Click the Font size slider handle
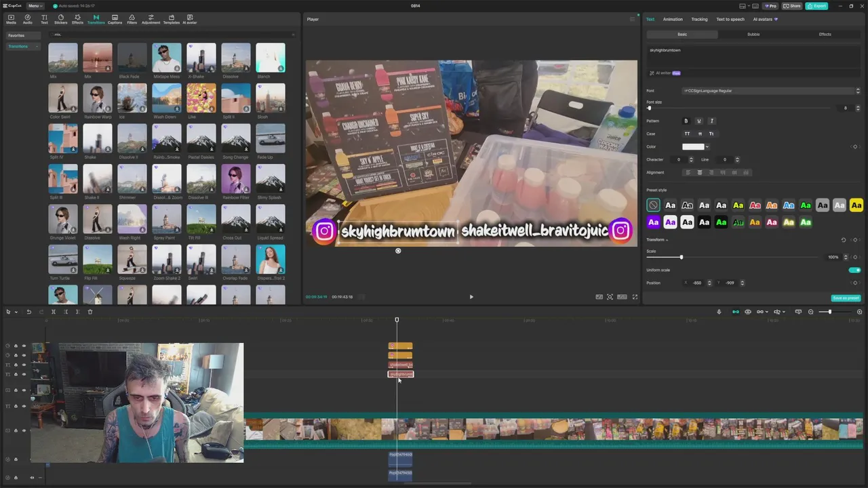The height and width of the screenshot is (488, 868). [x=649, y=108]
